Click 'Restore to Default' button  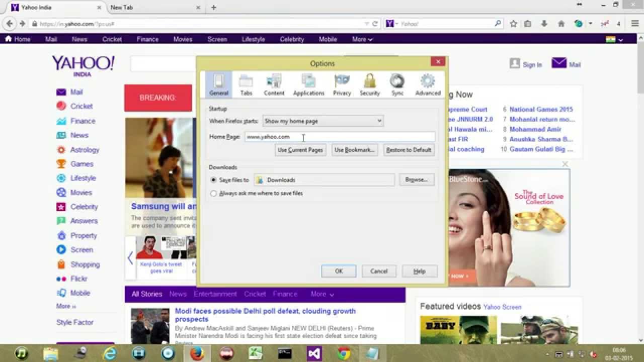point(409,150)
